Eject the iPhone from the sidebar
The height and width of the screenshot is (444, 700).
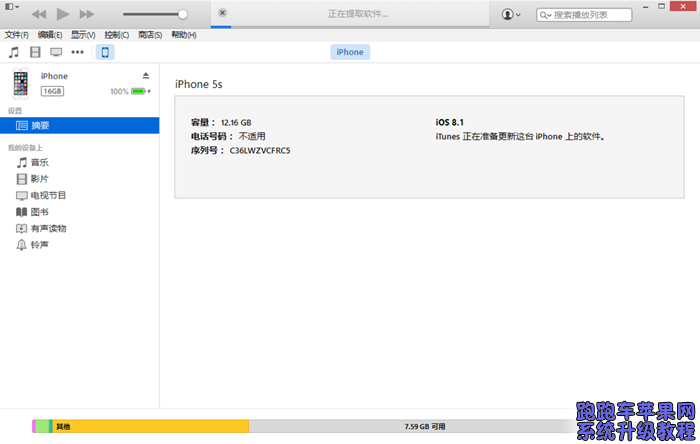[x=146, y=75]
